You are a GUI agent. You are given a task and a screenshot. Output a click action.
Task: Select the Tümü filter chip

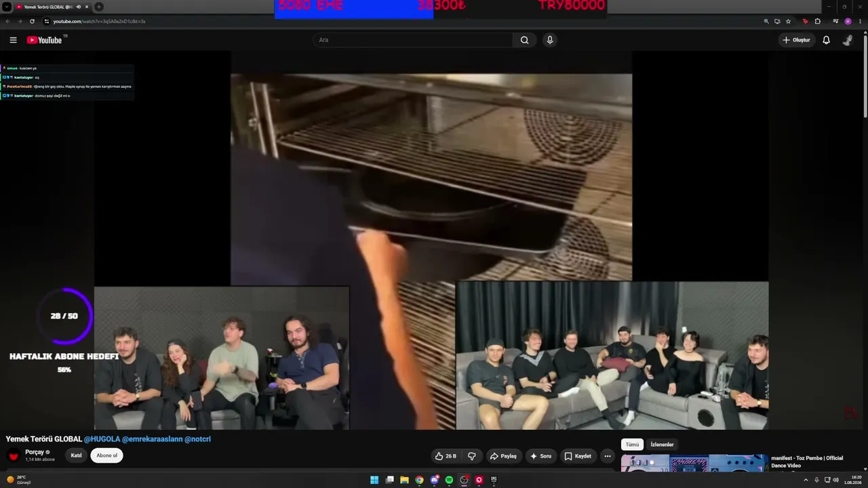click(632, 445)
